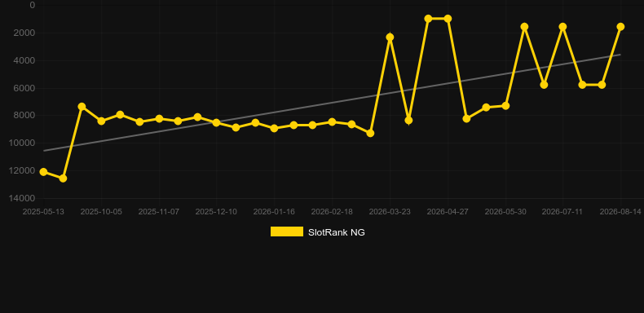
Task: Select the peak data point above 2026-04-27
Action: pos(448,19)
